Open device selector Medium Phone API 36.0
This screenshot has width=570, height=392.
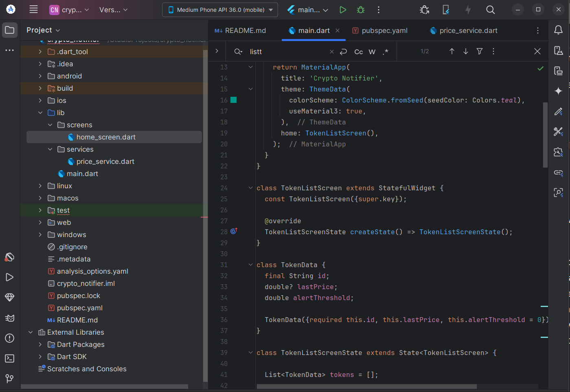(x=220, y=10)
